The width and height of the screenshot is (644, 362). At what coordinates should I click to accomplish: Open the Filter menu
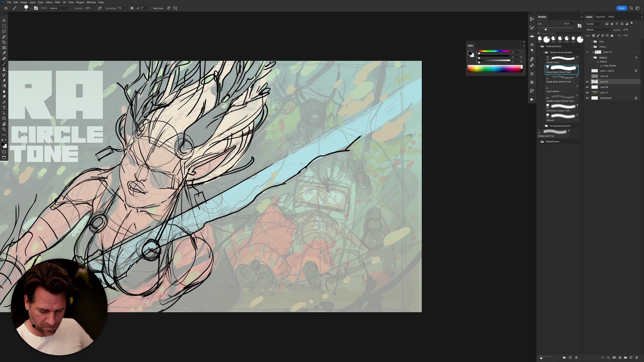[57, 2]
